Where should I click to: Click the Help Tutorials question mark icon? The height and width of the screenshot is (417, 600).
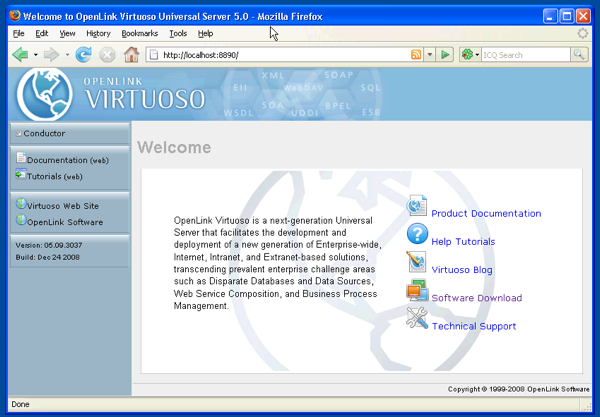click(417, 235)
